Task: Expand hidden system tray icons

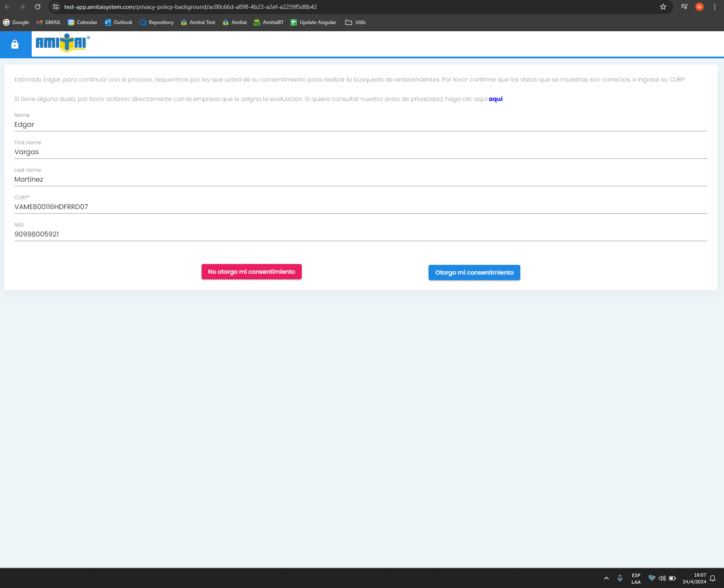Action: (x=606, y=578)
